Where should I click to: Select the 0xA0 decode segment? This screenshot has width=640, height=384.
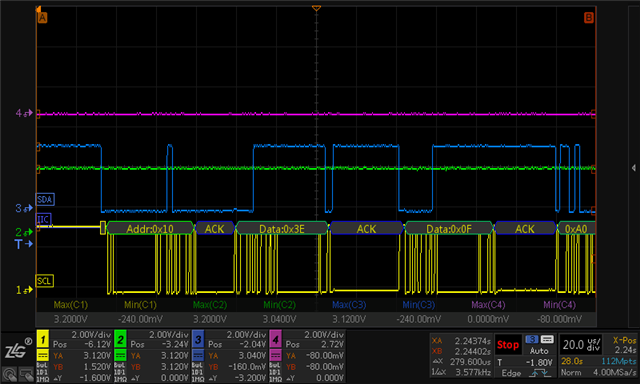pos(576,229)
